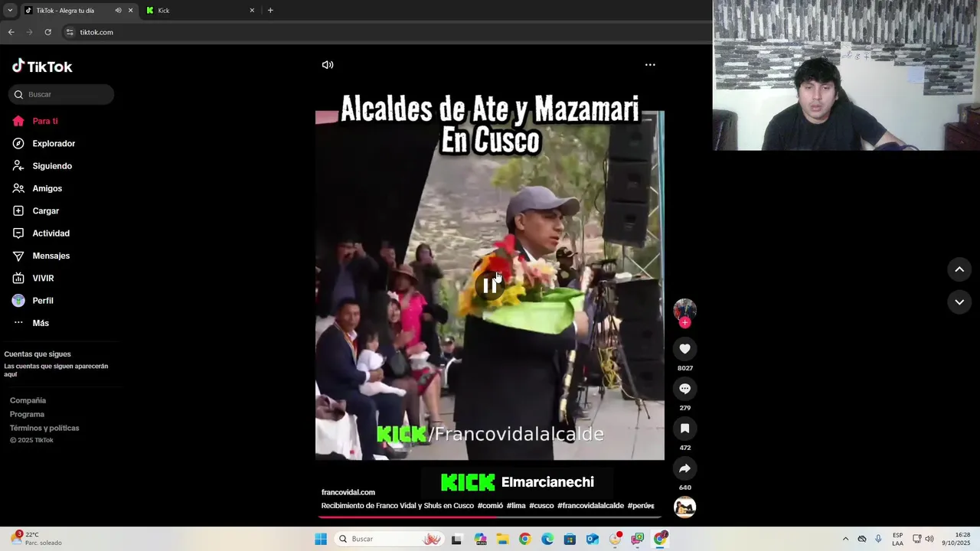Screen dimensions: 980x551
Task: Change the ESP LAA input language
Action: (x=897, y=539)
